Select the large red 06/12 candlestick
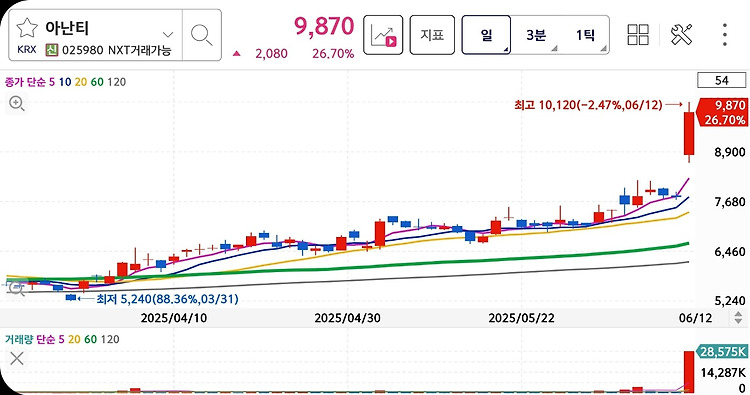 pos(689,133)
